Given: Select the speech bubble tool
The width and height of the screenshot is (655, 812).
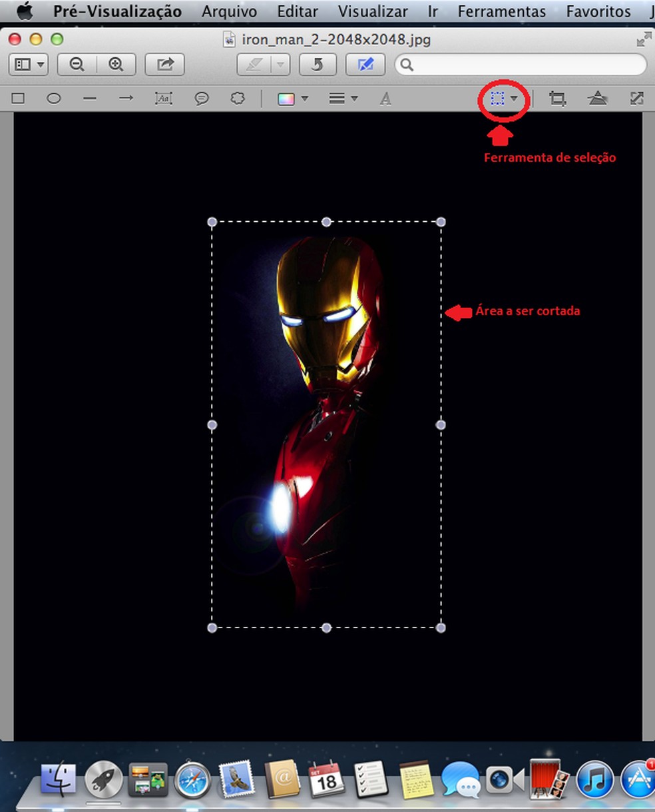Looking at the screenshot, I should pyautogui.click(x=201, y=99).
